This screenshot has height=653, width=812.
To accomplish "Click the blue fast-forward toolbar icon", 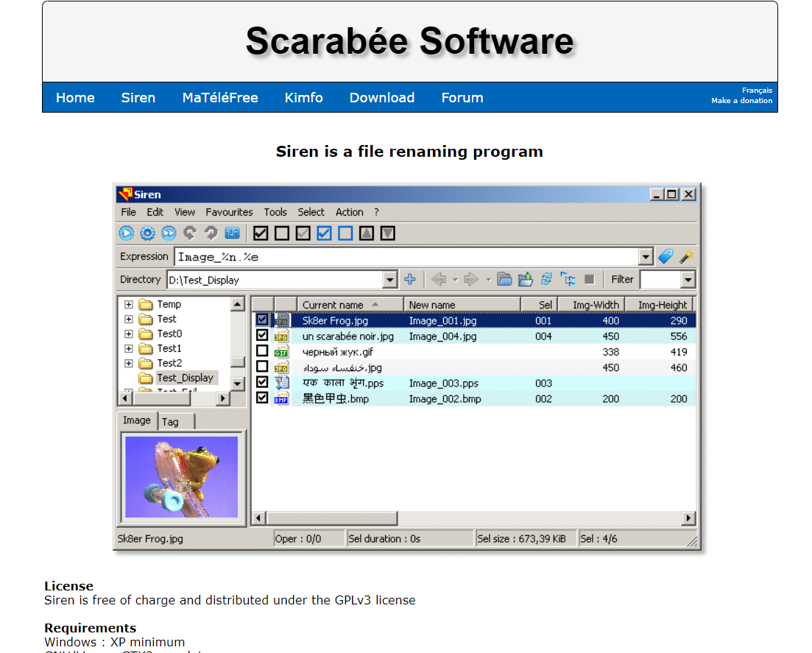I will 169,233.
